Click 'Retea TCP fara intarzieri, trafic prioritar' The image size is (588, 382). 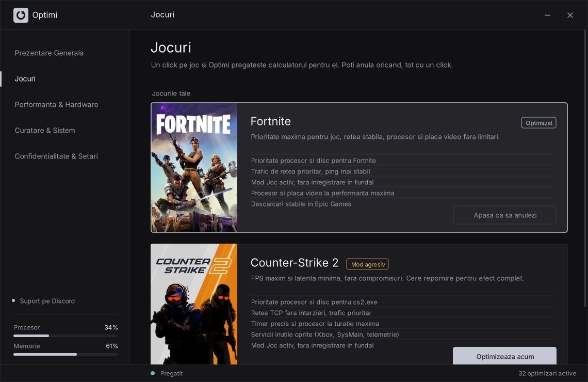click(311, 313)
